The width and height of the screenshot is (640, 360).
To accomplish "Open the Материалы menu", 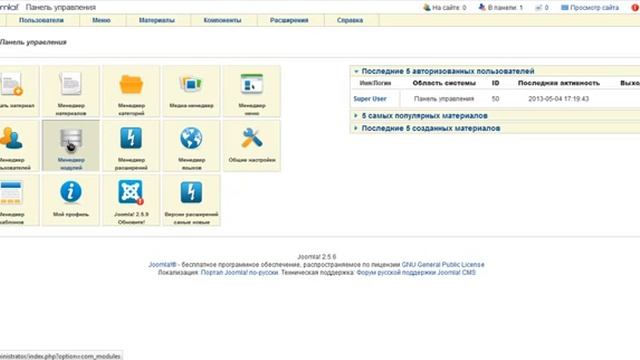I will coord(157,20).
